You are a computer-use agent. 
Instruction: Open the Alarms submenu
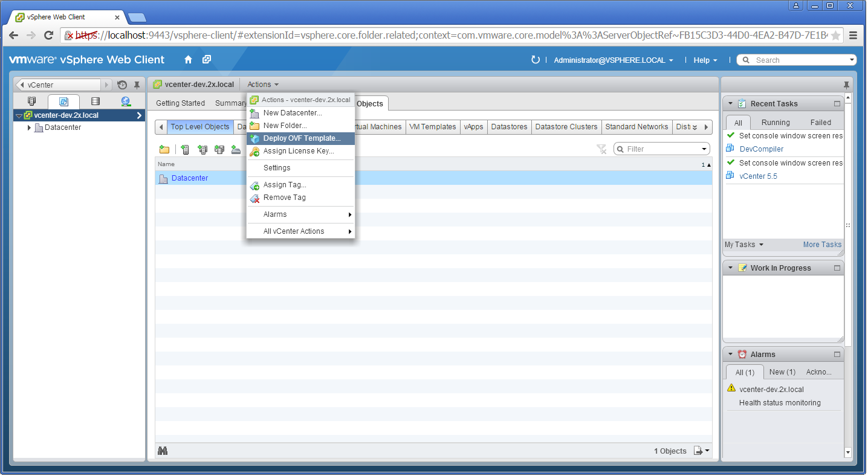300,214
